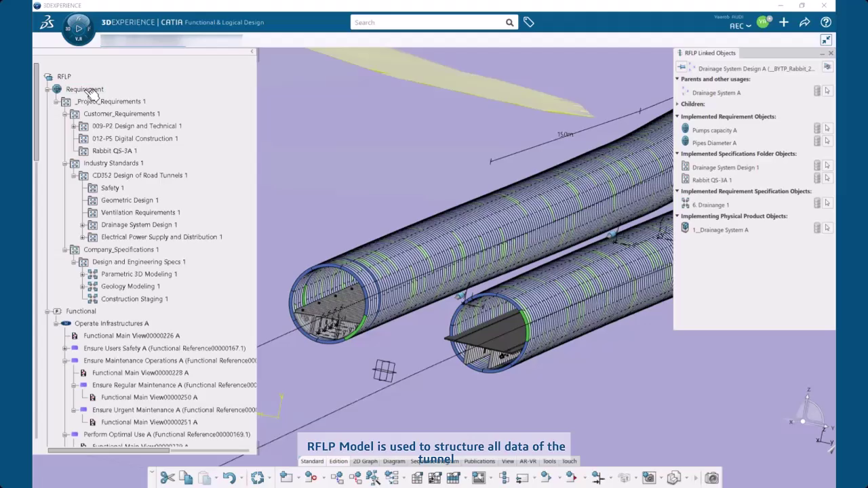Expand the Children section
Image resolution: width=868 pixels, height=488 pixels.
click(677, 104)
